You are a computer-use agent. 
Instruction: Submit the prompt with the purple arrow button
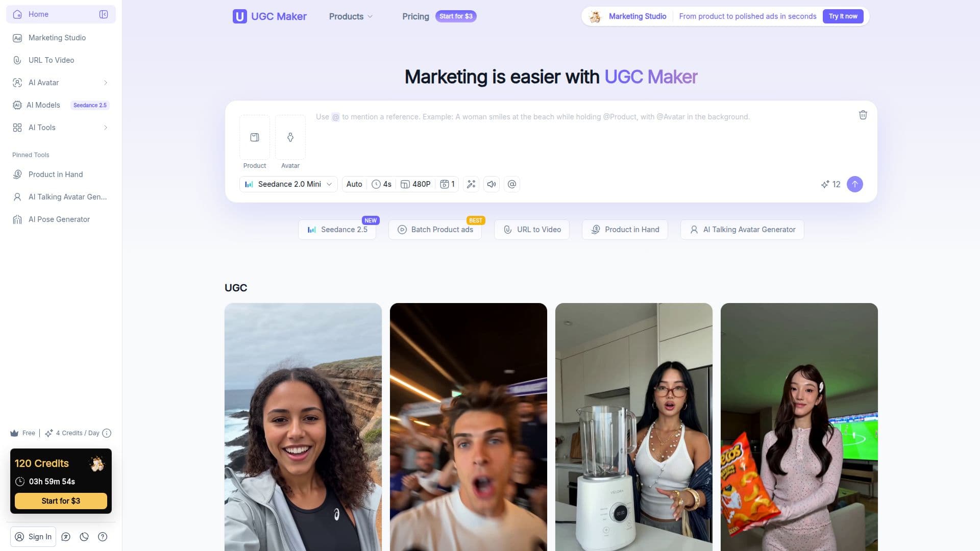pos(854,184)
